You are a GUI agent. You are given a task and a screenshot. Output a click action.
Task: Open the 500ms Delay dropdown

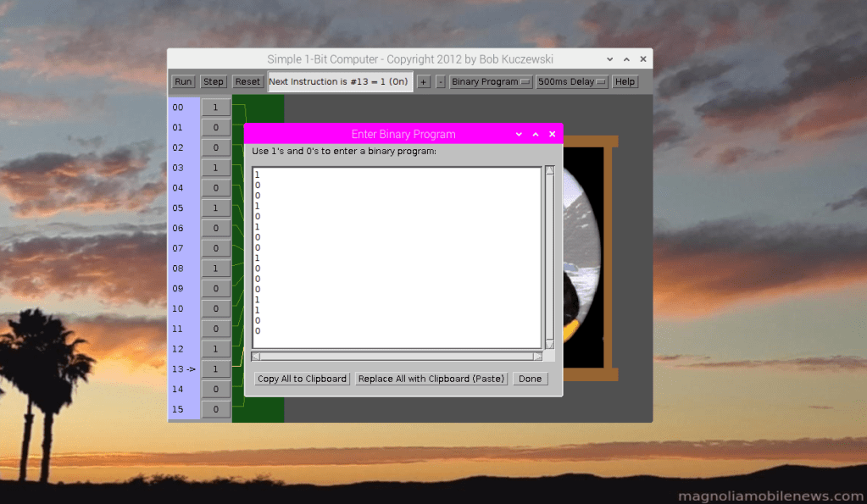tap(572, 82)
